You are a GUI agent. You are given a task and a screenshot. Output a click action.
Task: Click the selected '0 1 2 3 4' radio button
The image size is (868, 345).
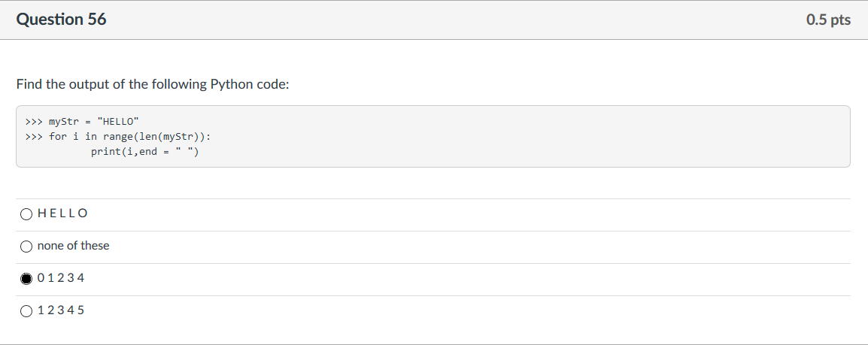(x=26, y=279)
